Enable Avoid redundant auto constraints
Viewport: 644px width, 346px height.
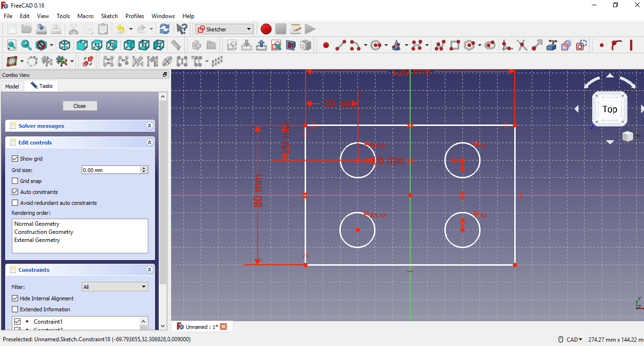pyautogui.click(x=15, y=203)
